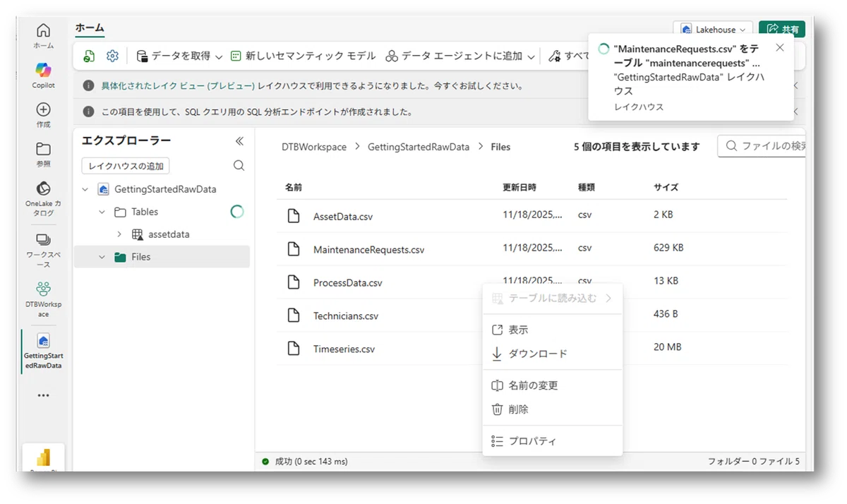
Task: Open Copilot from the sidebar
Action: click(43, 70)
